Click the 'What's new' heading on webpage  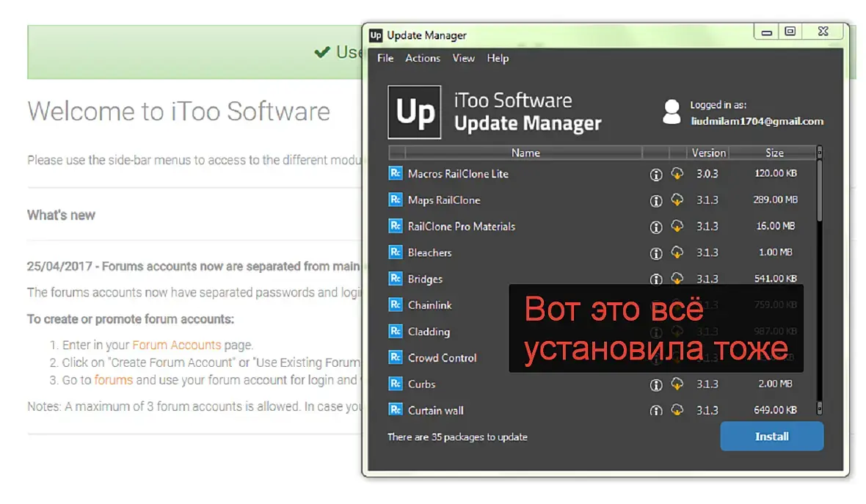click(x=62, y=215)
